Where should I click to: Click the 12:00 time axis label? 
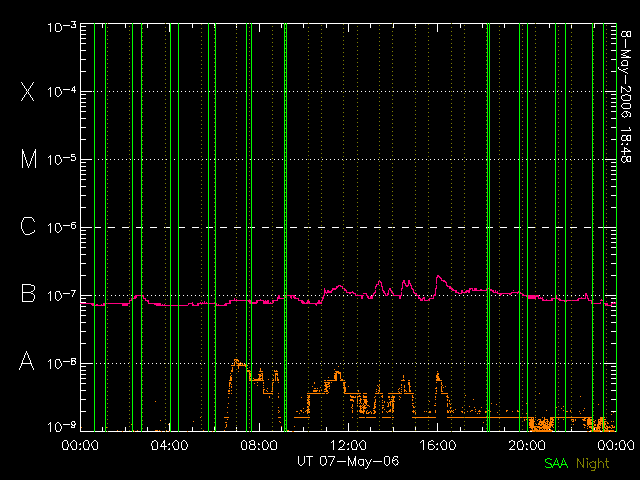[348, 444]
